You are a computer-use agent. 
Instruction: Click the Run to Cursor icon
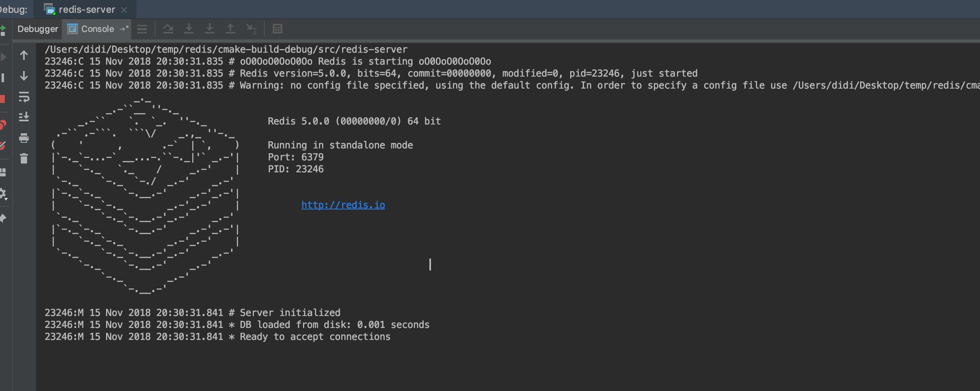tap(251, 29)
